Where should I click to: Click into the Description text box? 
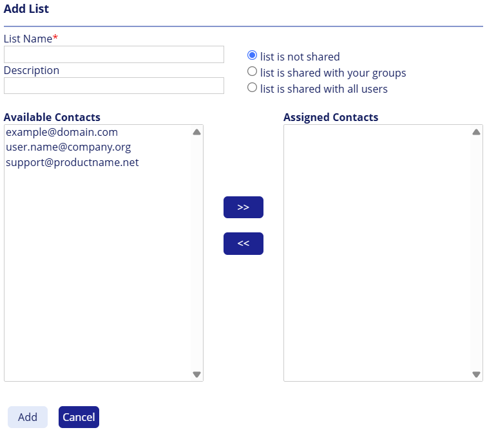[114, 86]
